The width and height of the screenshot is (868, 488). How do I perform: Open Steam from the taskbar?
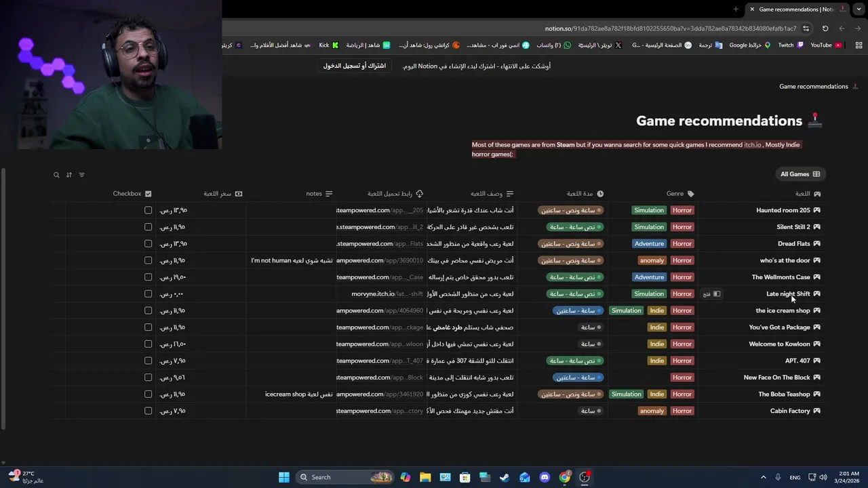tap(505, 477)
